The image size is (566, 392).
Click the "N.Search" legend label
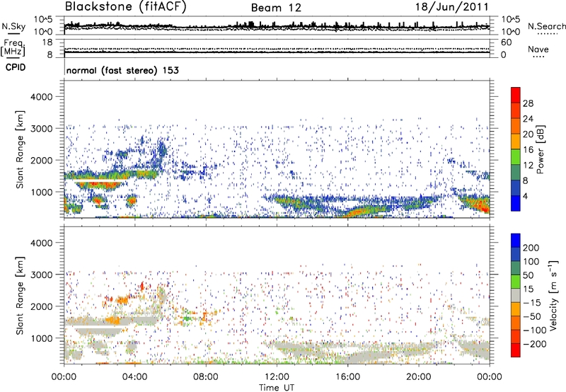[x=546, y=26]
